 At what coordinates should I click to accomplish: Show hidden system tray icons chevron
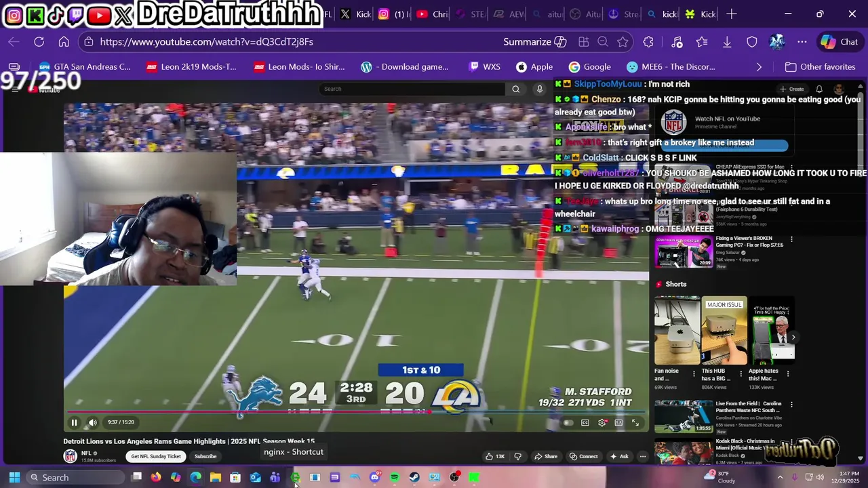coord(779,478)
